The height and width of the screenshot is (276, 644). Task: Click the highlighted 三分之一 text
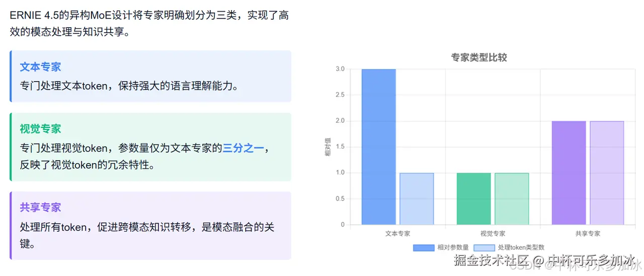pos(243,148)
